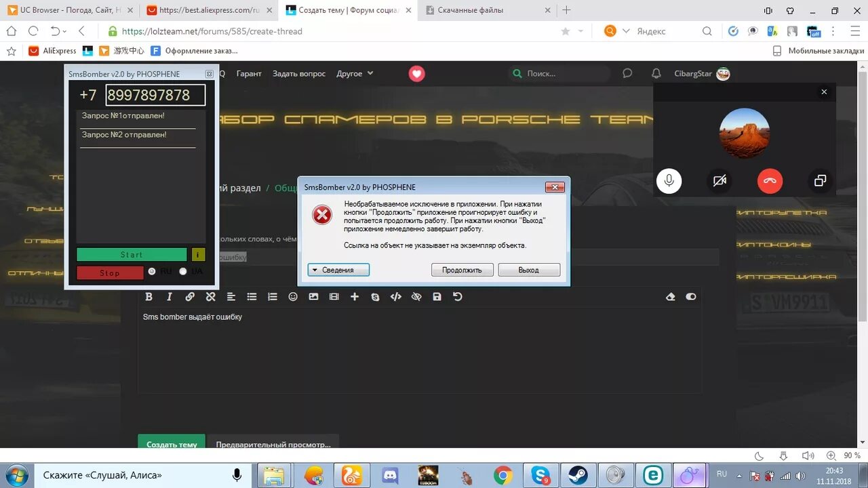Select the UA radio button in SmsBomber

(x=183, y=271)
